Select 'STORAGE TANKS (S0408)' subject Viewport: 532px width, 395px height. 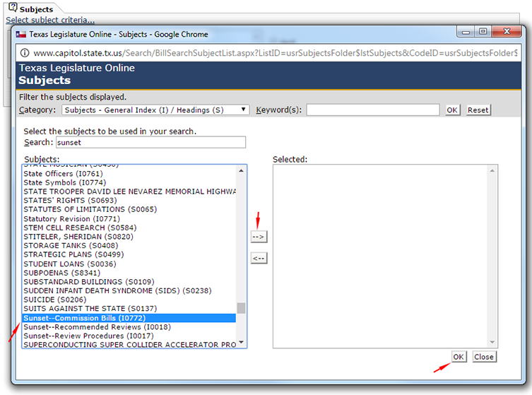(x=129, y=246)
